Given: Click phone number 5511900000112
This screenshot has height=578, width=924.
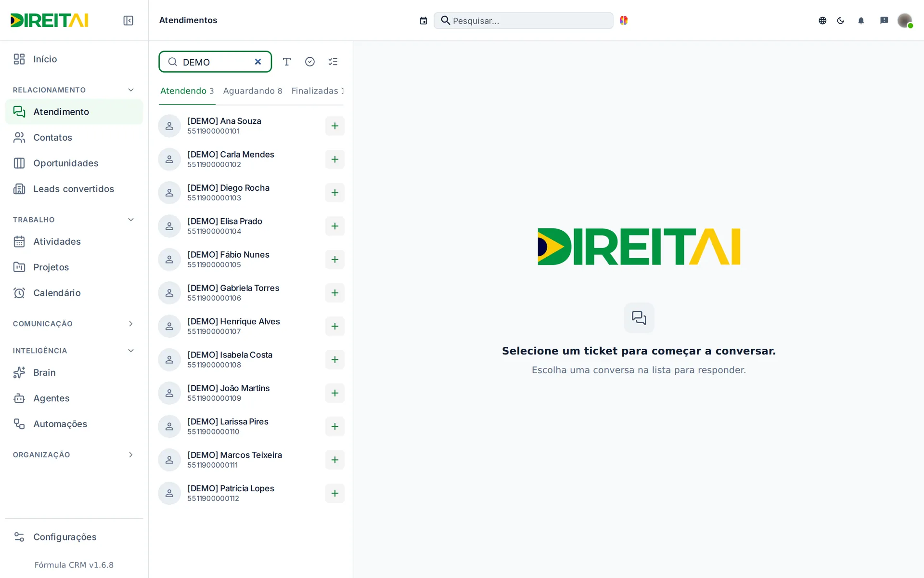Looking at the screenshot, I should (213, 499).
